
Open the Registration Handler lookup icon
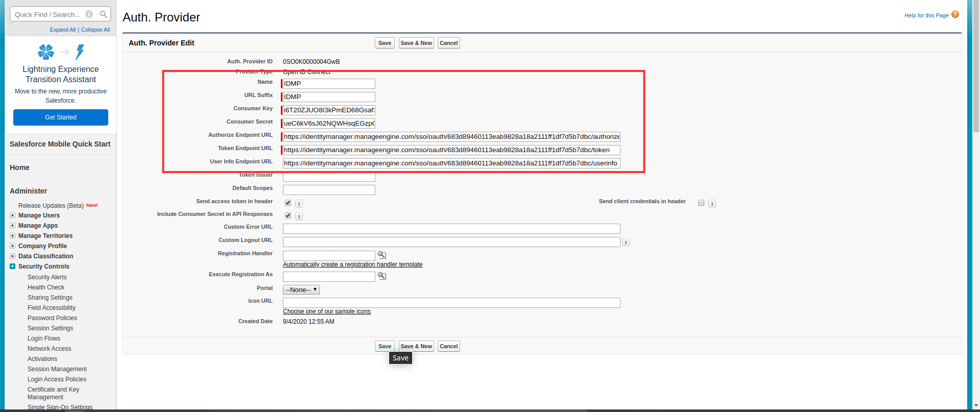(x=381, y=255)
